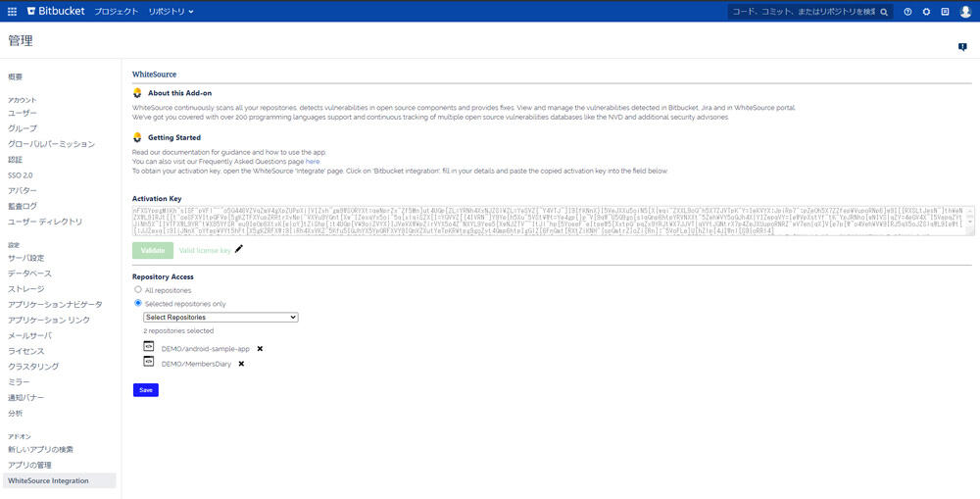The height and width of the screenshot is (499, 980).
Task: Click the '2 repositories selected' text
Action: [x=178, y=330]
